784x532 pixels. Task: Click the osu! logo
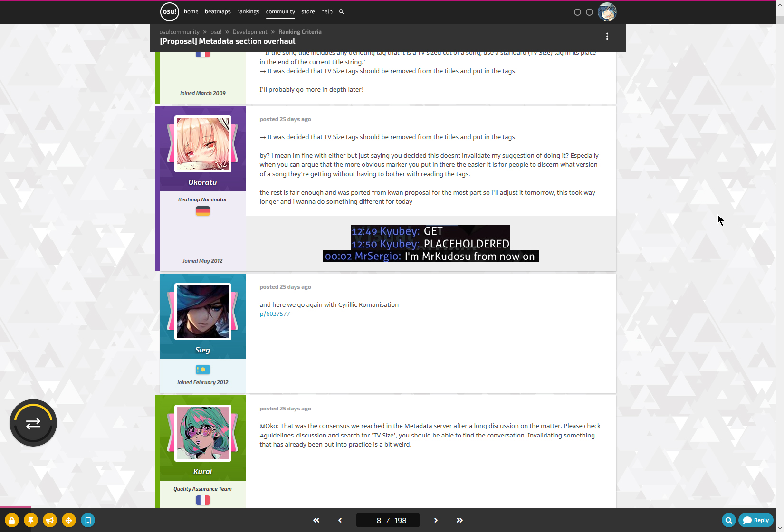[170, 12]
